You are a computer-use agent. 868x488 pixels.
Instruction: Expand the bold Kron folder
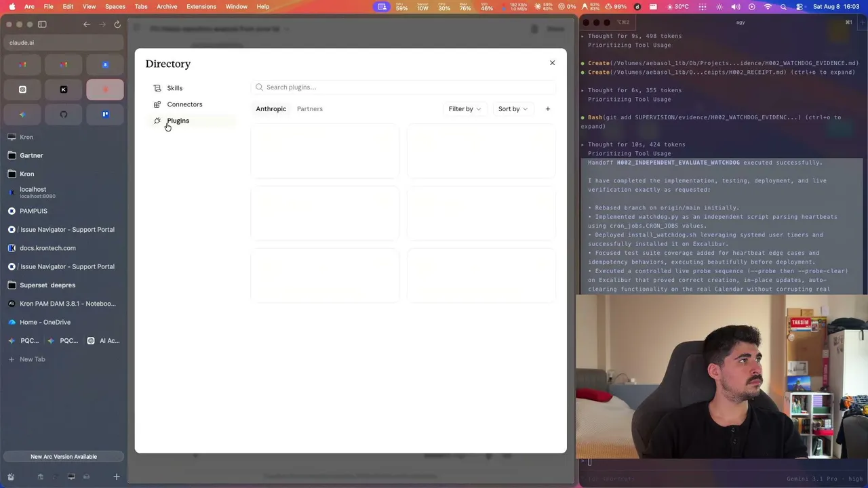64,174
